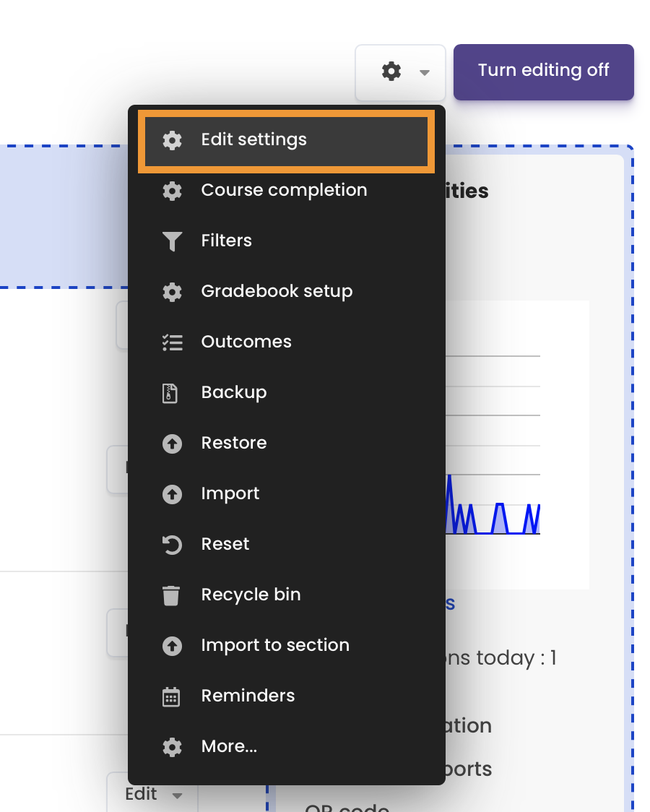Choose Backup from the menu

click(286, 392)
